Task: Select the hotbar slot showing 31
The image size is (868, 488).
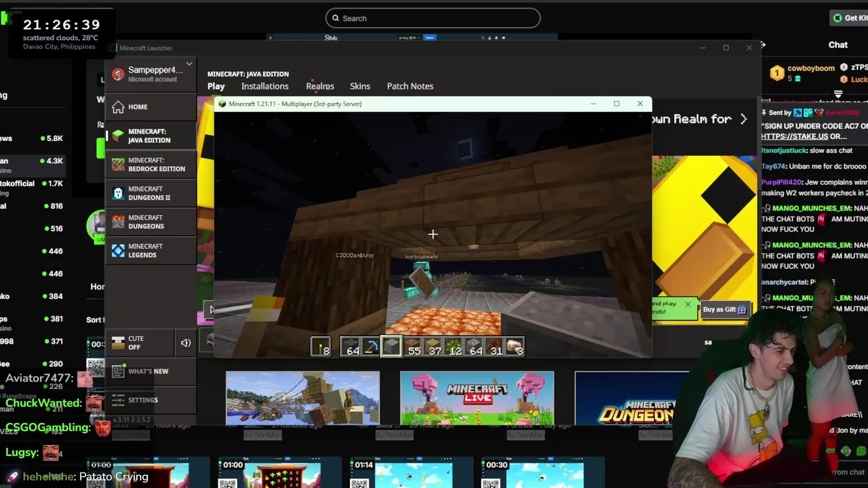Action: click(494, 346)
